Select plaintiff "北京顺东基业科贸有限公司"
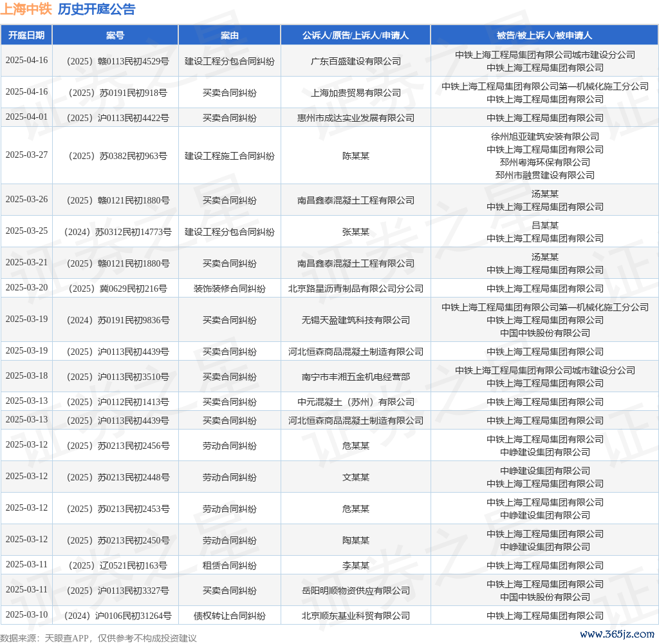Image resolution: width=659 pixels, height=644 pixels. (x=355, y=616)
